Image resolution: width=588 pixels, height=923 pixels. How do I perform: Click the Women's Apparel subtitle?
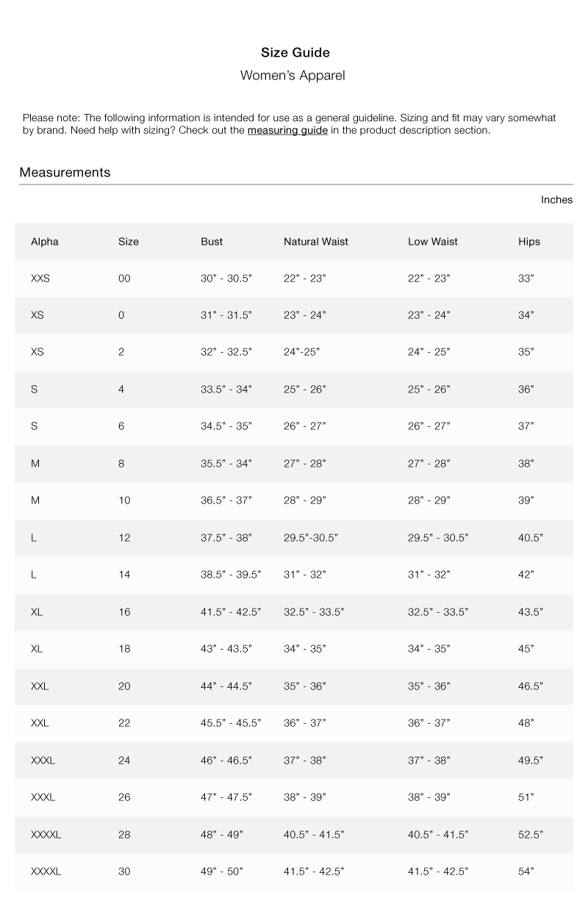click(293, 75)
